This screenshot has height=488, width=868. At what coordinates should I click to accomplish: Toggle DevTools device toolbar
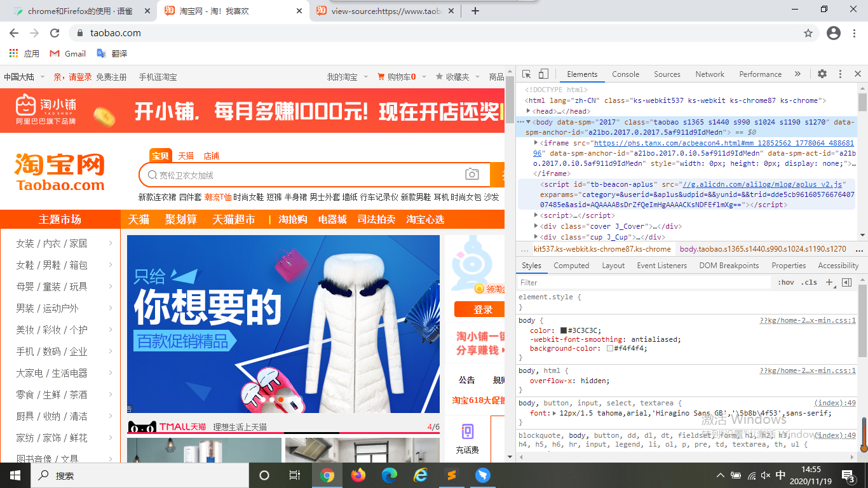pyautogui.click(x=543, y=74)
